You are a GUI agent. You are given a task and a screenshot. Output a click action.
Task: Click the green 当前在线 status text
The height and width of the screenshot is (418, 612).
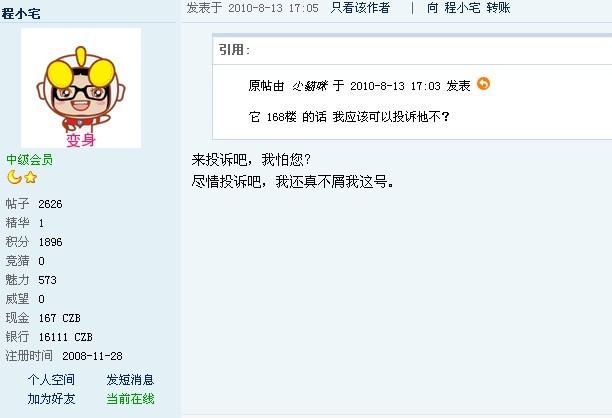point(130,398)
